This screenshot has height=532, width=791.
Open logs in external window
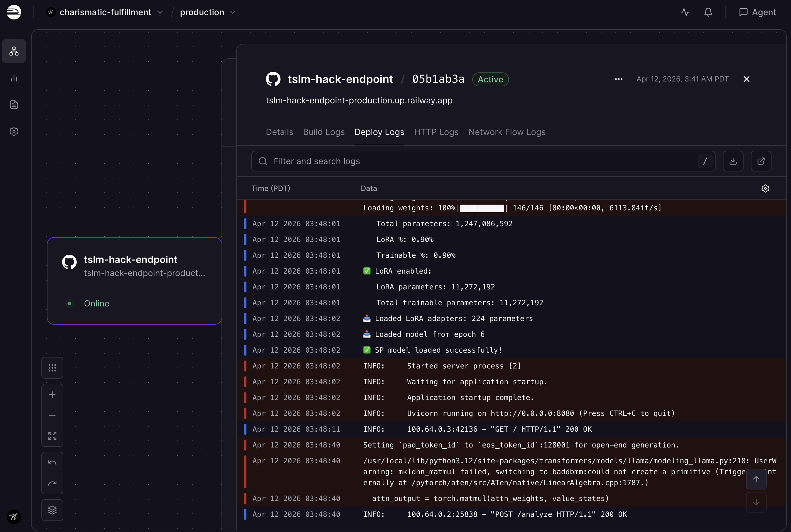(761, 161)
